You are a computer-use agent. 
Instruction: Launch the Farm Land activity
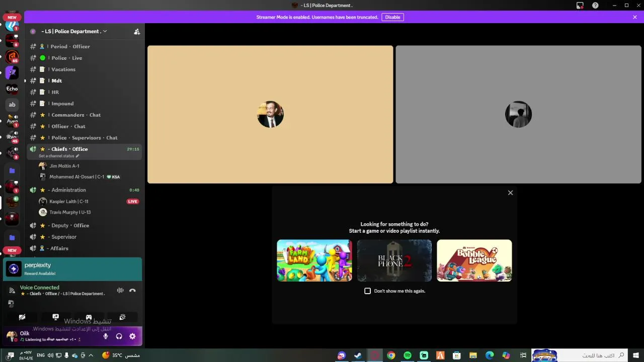click(x=314, y=260)
